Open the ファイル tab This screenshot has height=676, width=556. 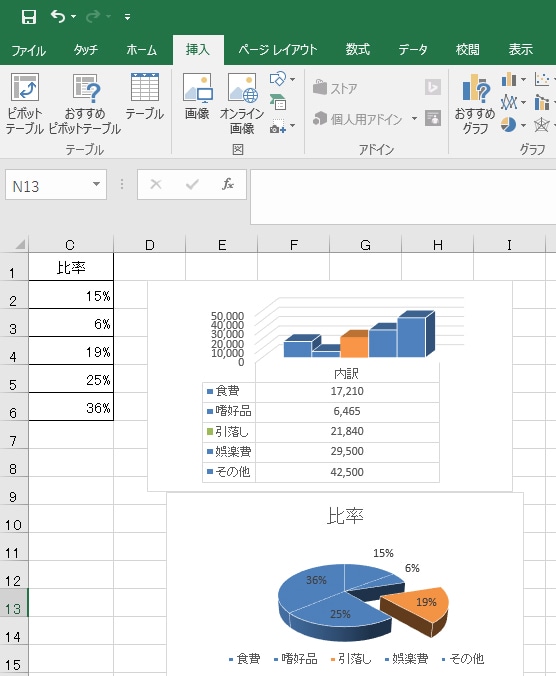pos(28,50)
